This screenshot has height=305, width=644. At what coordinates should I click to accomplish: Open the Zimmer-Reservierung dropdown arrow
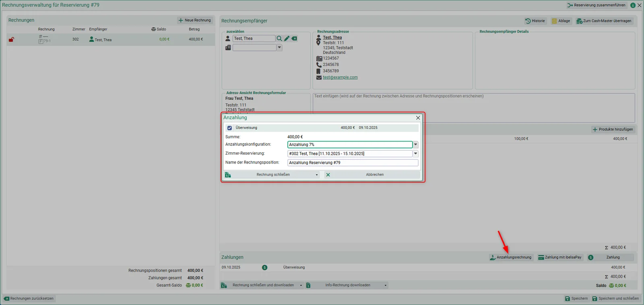(x=416, y=154)
